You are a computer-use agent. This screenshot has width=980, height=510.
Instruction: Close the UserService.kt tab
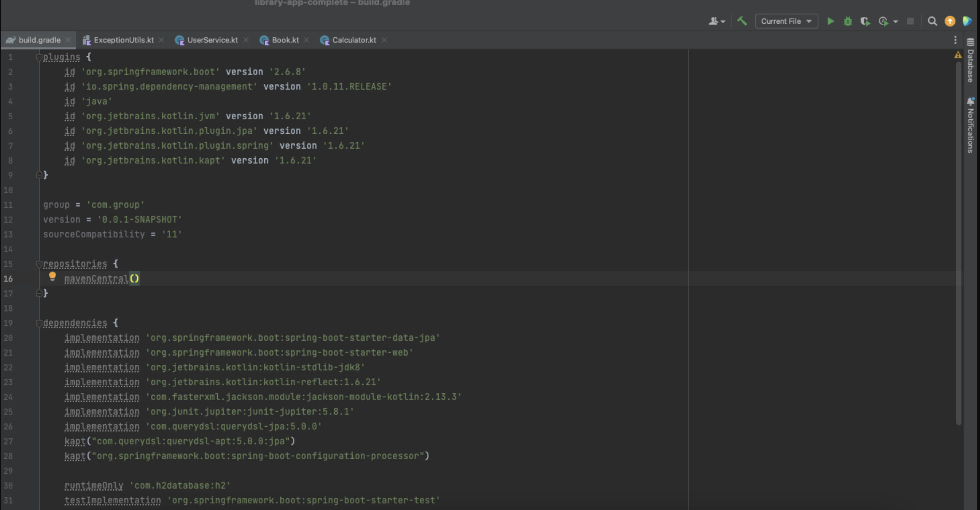pos(246,40)
